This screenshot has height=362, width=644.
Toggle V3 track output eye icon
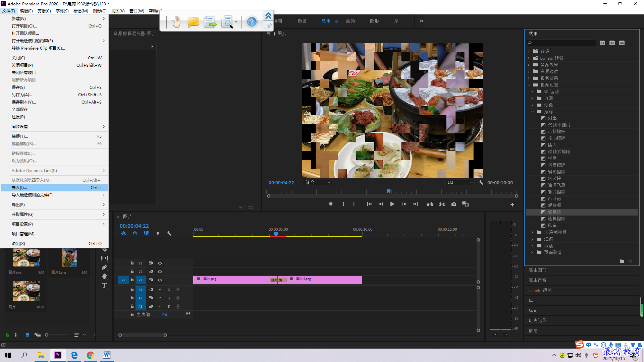pos(160,263)
